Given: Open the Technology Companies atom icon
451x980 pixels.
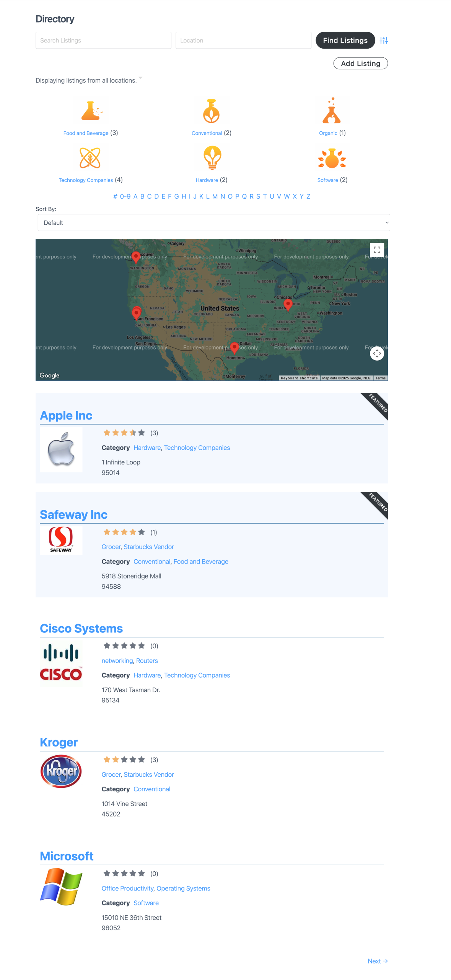Looking at the screenshot, I should click(90, 158).
